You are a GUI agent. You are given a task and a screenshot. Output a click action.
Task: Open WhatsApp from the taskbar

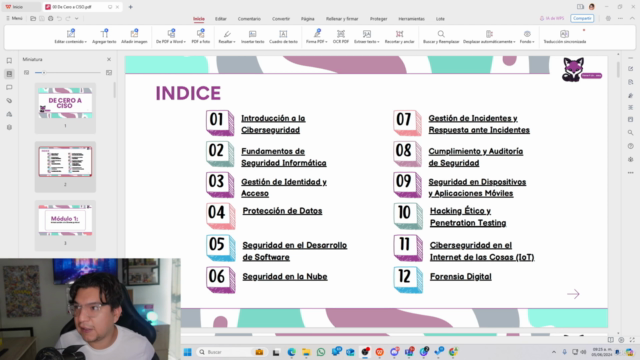tap(321, 352)
